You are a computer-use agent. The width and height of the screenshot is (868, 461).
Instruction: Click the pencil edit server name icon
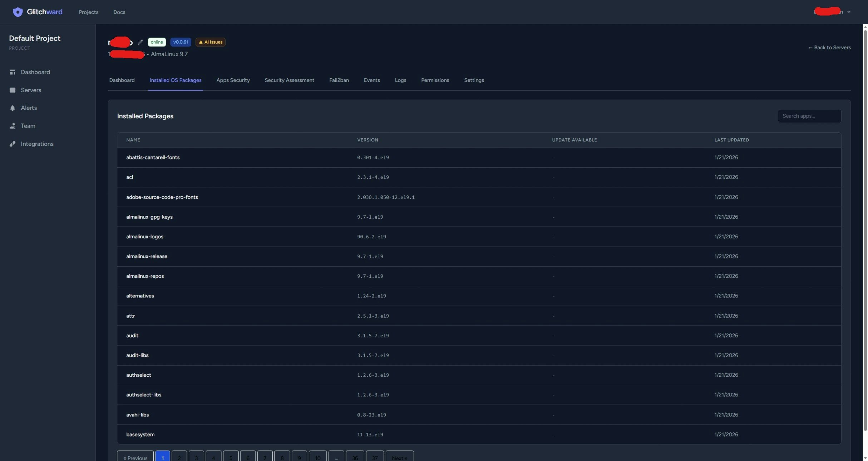click(140, 42)
